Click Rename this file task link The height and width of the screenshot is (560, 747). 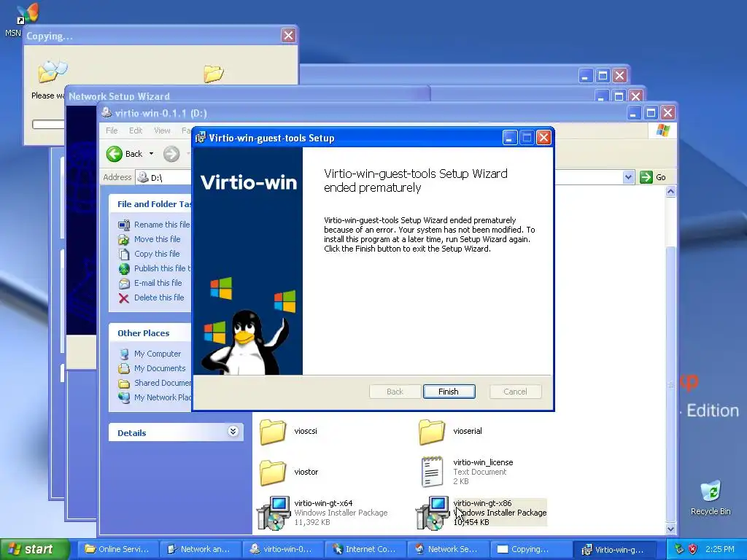(x=161, y=225)
